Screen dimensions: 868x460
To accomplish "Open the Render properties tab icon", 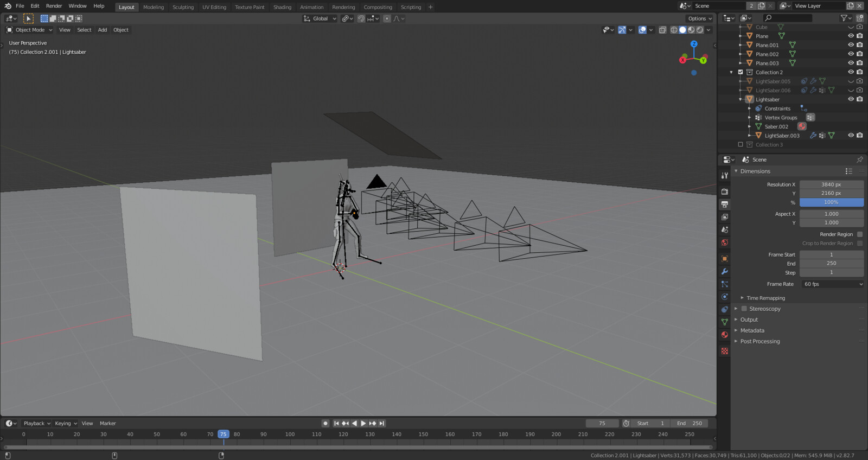I will (724, 191).
